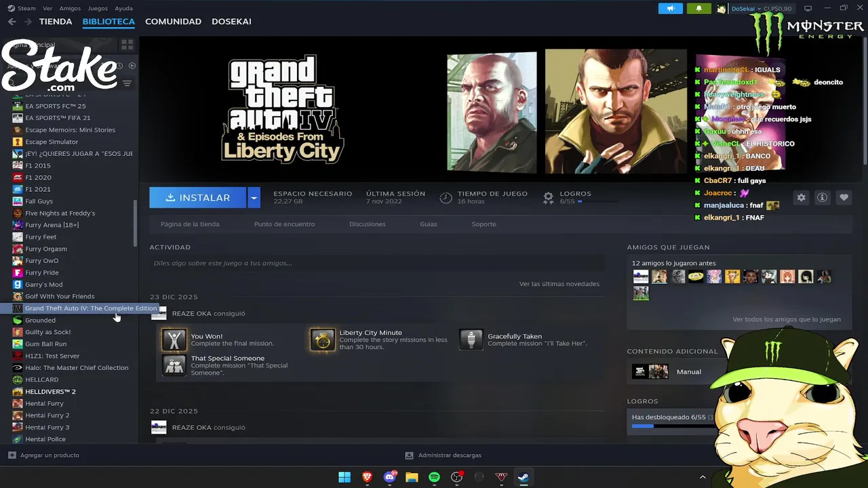Viewport: 868px width, 488px height.
Task: Open the Gracefully Taken achievement icon
Action: [x=471, y=340]
